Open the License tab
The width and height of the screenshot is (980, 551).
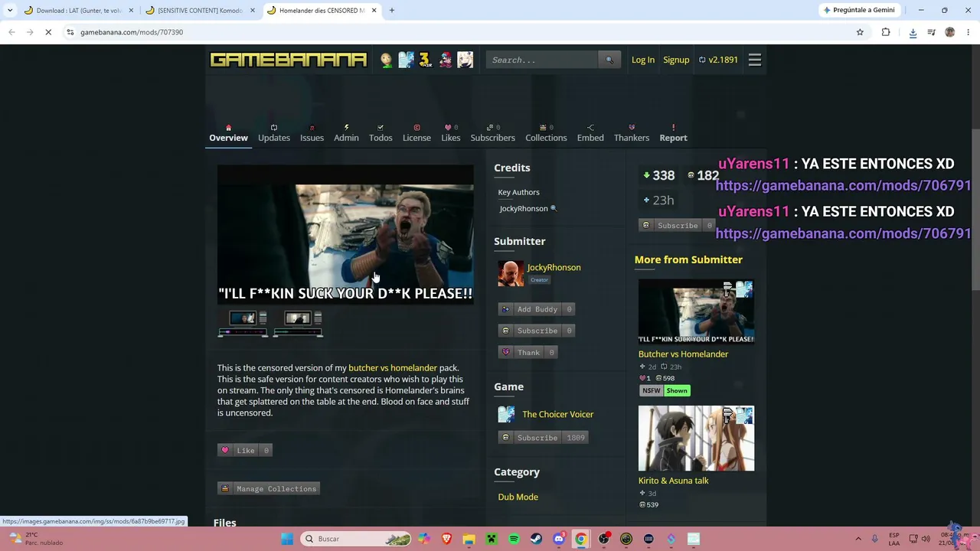point(416,133)
